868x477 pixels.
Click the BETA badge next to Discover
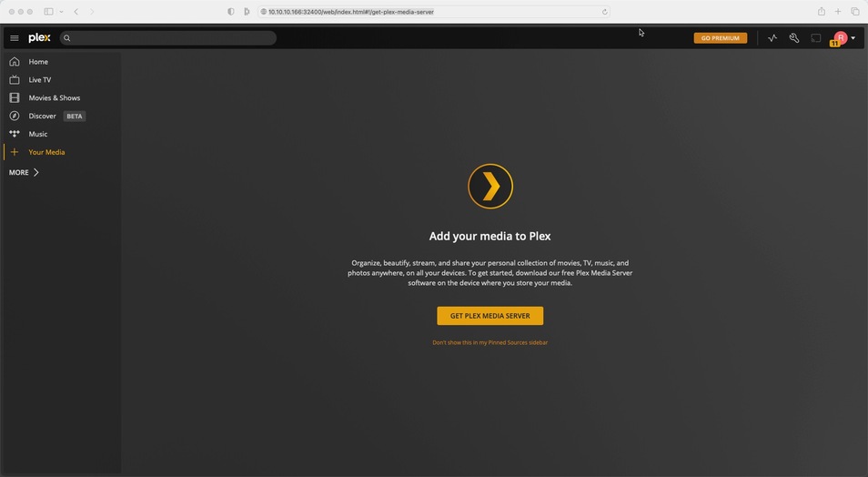point(75,117)
